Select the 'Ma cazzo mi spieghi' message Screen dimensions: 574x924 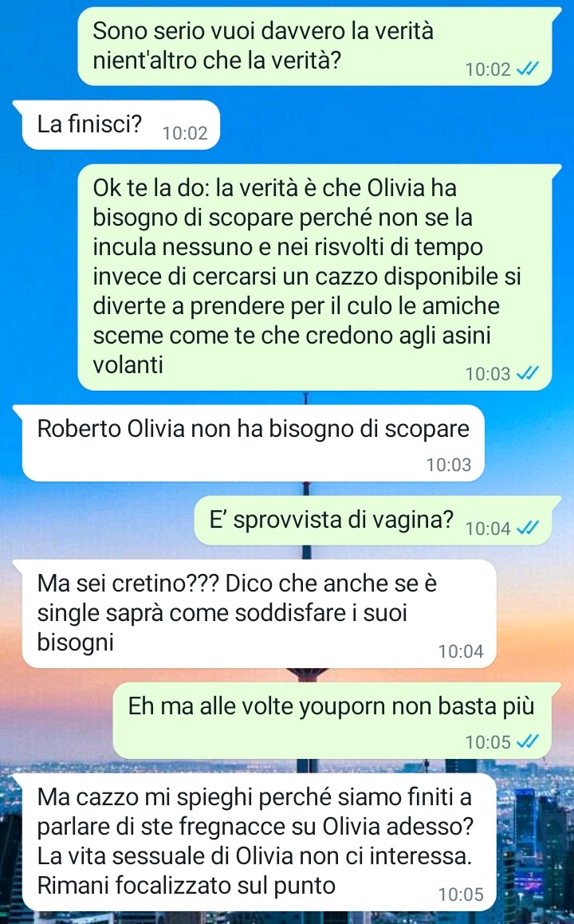[259, 843]
